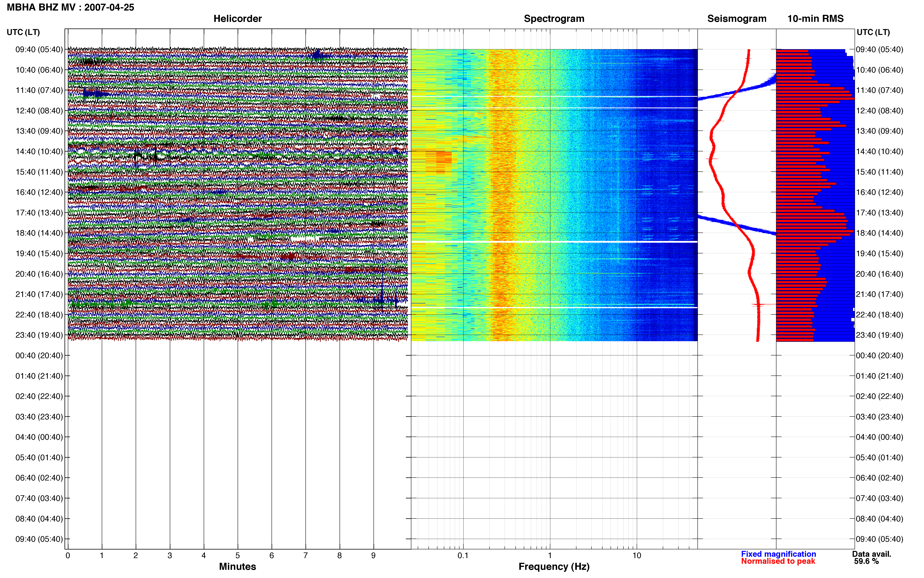Click minute tick label '0' on helicorder axis
This screenshot has height=578, width=924.
pos(68,555)
